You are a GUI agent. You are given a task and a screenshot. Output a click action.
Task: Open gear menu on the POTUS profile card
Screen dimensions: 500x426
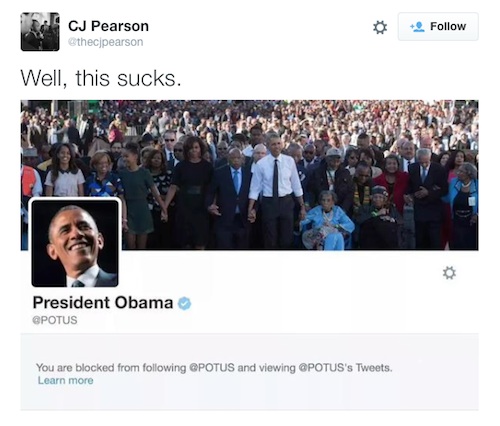[x=449, y=273]
